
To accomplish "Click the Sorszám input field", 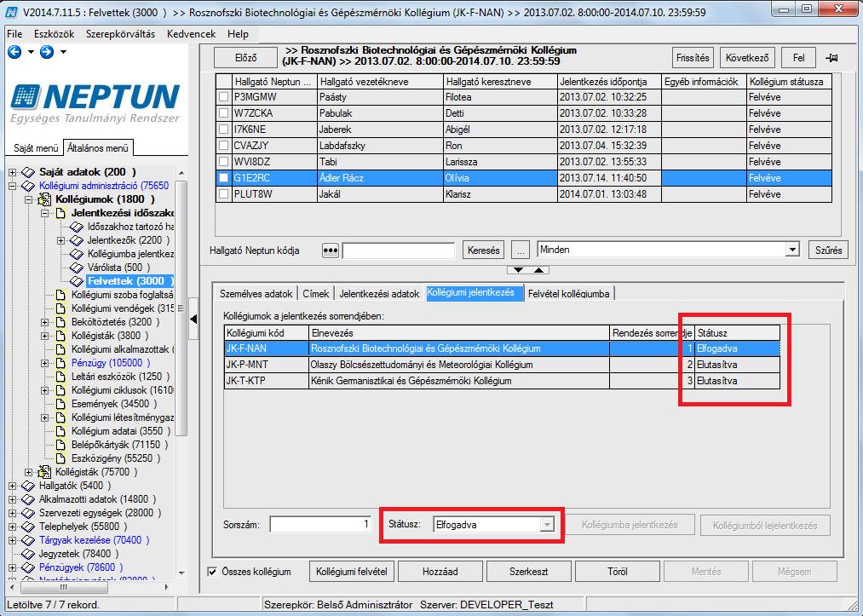I will click(x=321, y=525).
